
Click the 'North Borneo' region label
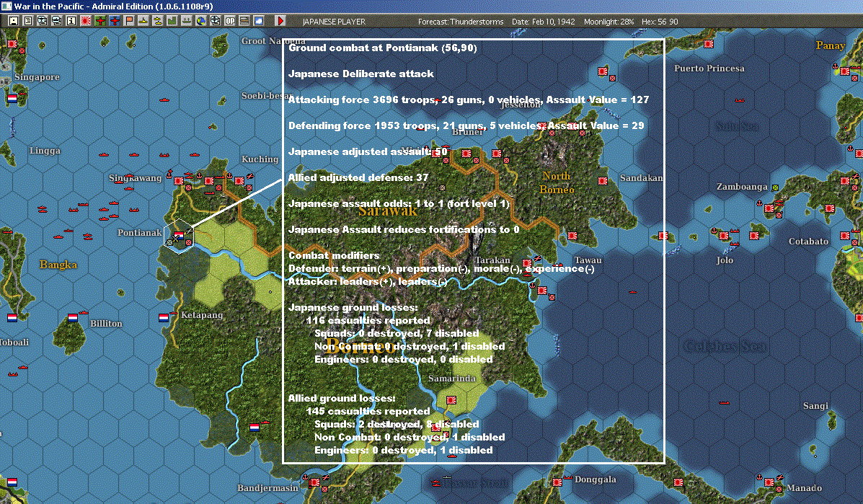coord(557,182)
